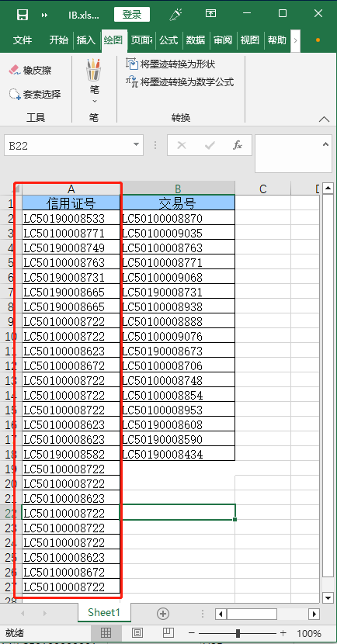
Task: Select the Sheet1 worksheet tab
Action: pos(104,612)
